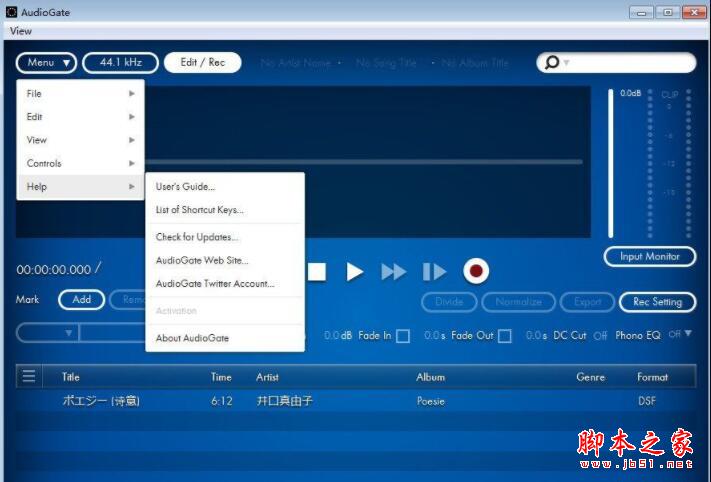Screen dimensions: 711x482
Task: Click the Edit / Rec mode button
Action: click(x=202, y=63)
